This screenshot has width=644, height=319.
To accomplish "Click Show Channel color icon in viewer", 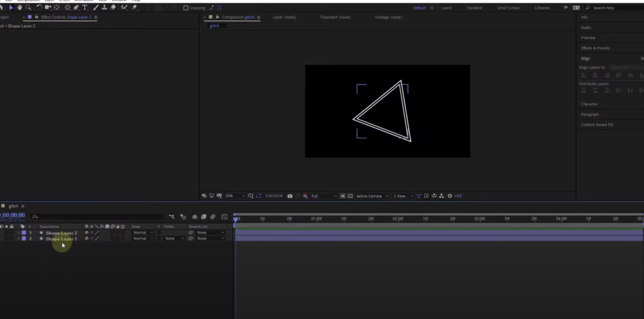I will pyautogui.click(x=305, y=196).
